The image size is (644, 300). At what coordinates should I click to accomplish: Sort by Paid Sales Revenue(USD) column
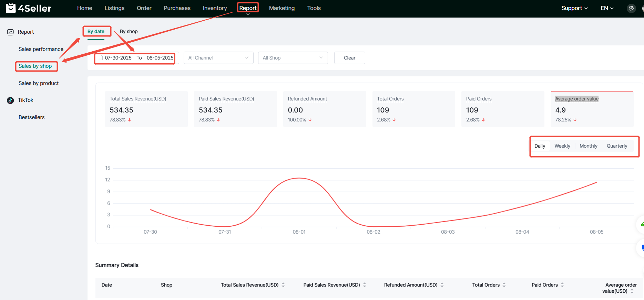coord(365,285)
